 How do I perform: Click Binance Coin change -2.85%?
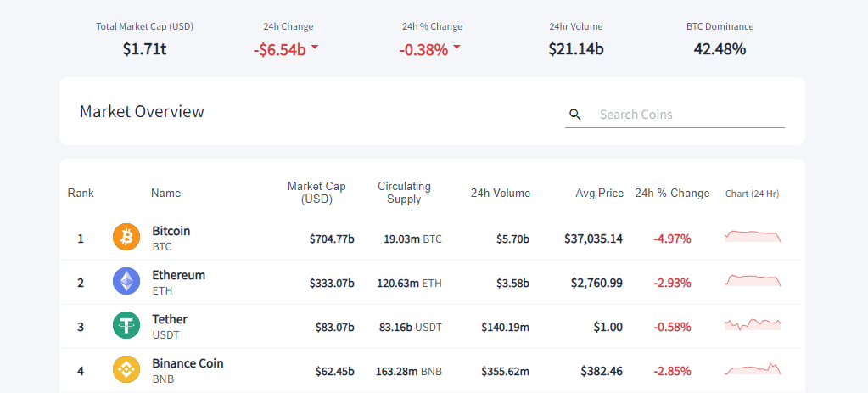pos(672,372)
